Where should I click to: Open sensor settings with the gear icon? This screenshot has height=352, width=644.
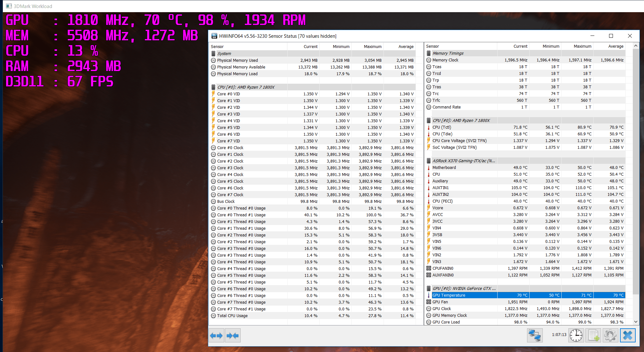(x=610, y=335)
